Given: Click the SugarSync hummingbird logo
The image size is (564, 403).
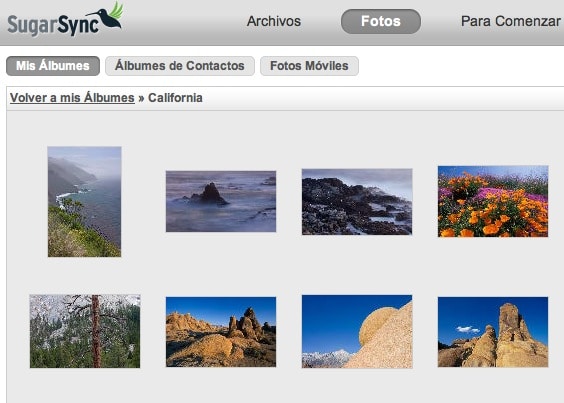Looking at the screenshot, I should pos(65,19).
